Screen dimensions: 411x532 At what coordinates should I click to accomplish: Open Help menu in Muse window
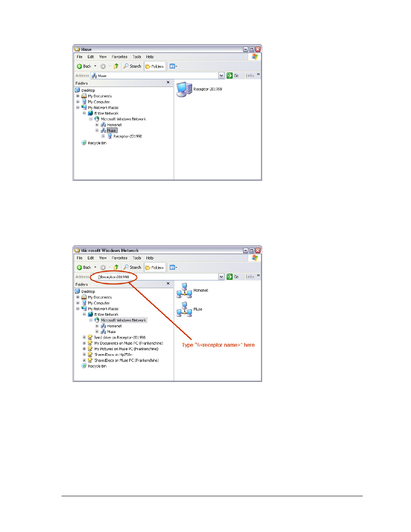click(x=149, y=57)
